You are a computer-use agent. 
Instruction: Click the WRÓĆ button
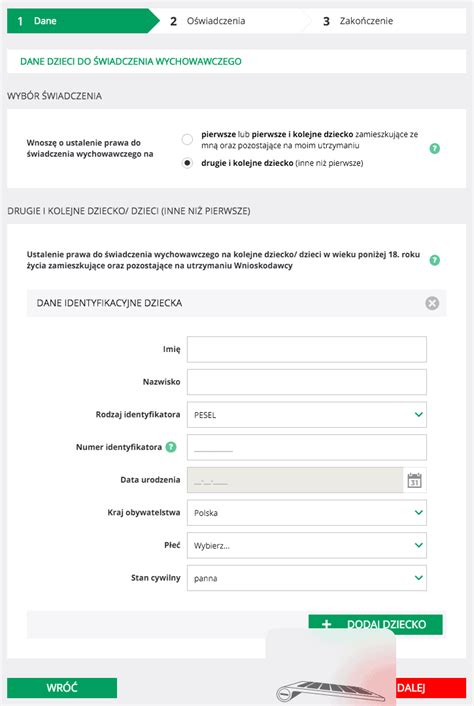62,688
